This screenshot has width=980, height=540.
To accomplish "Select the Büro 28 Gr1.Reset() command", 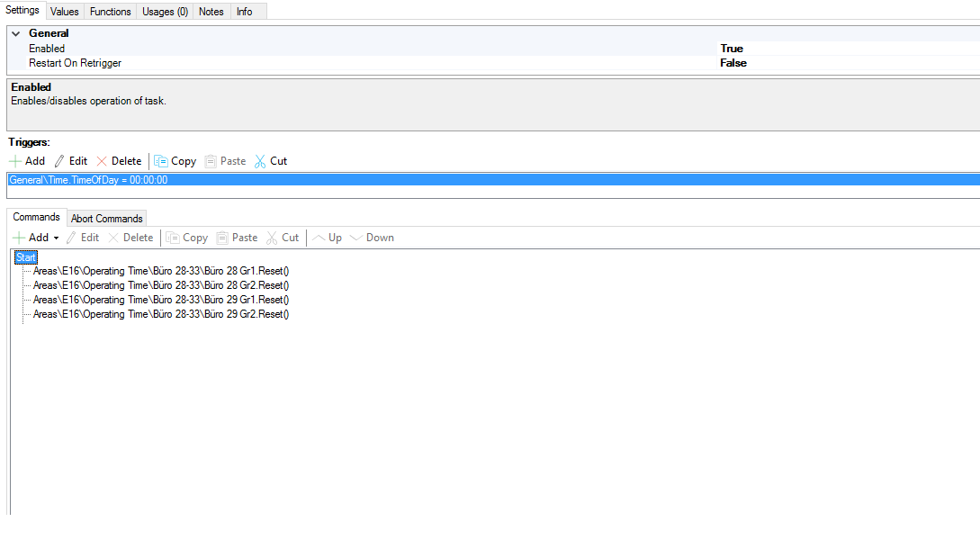I will [x=161, y=271].
